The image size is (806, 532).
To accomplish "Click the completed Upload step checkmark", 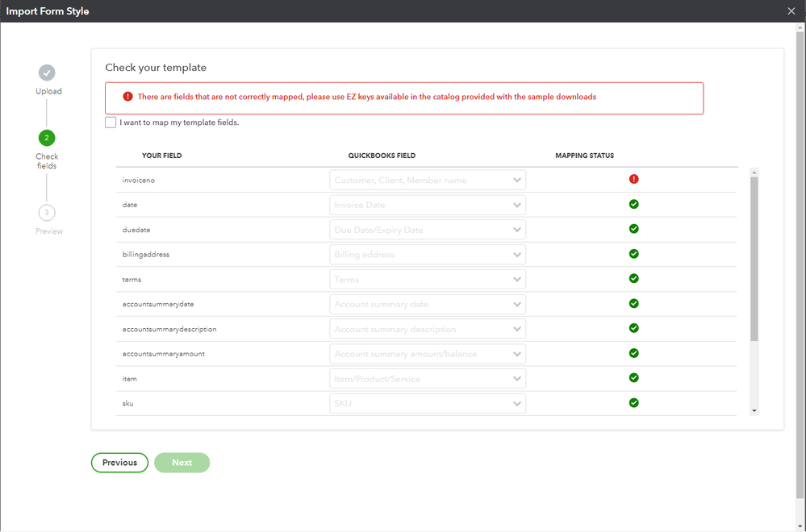I will pyautogui.click(x=47, y=73).
